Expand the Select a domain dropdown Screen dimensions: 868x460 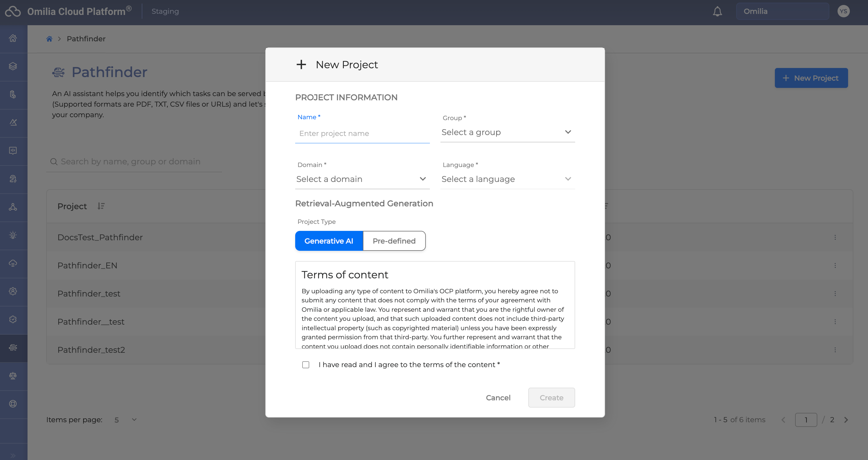(362, 179)
